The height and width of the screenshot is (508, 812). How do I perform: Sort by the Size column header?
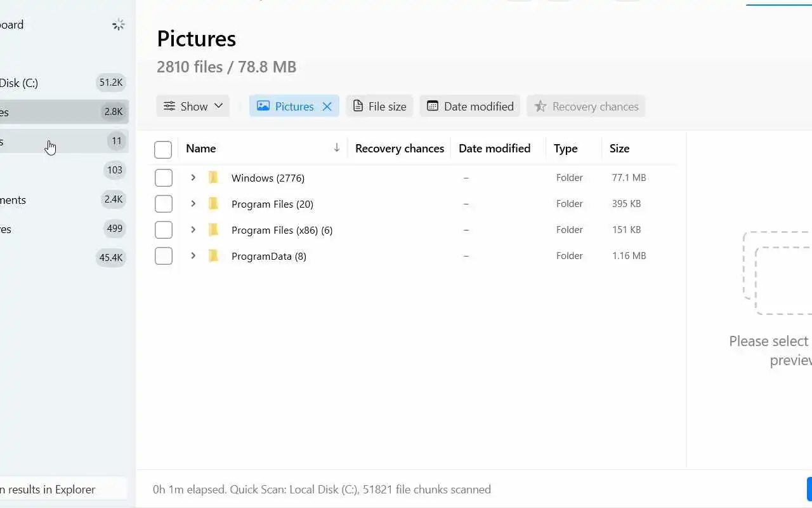pyautogui.click(x=619, y=149)
